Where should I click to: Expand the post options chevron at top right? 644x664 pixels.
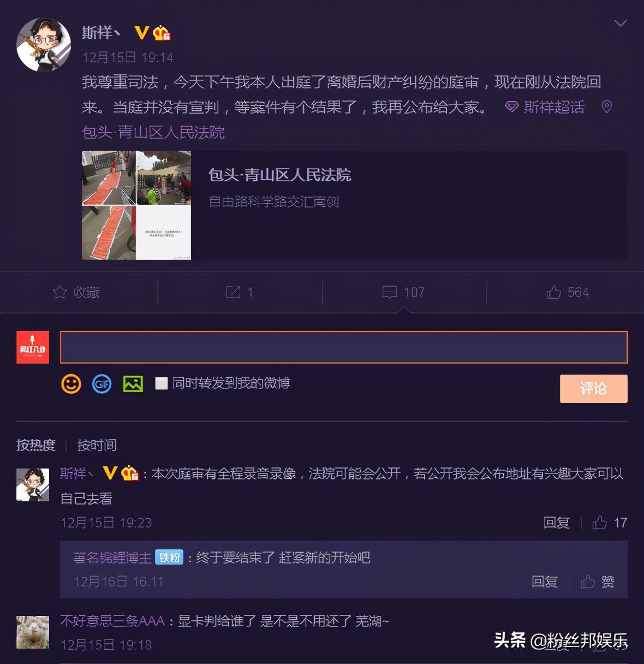pyautogui.click(x=620, y=23)
